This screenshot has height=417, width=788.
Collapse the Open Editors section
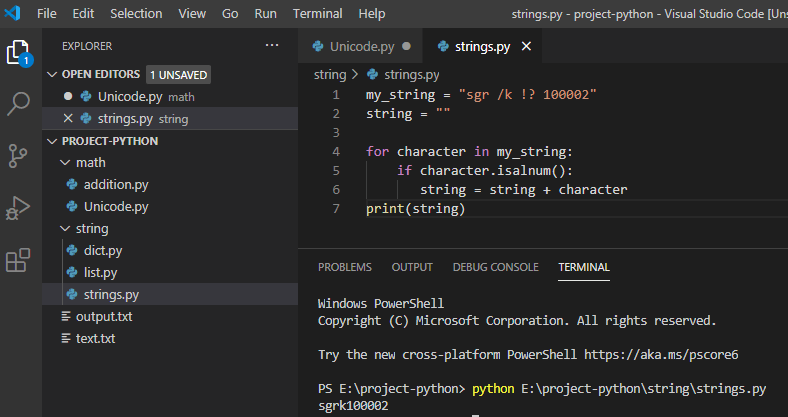click(x=52, y=74)
